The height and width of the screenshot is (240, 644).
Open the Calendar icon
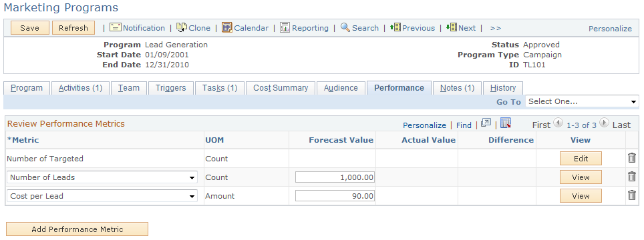point(227,27)
